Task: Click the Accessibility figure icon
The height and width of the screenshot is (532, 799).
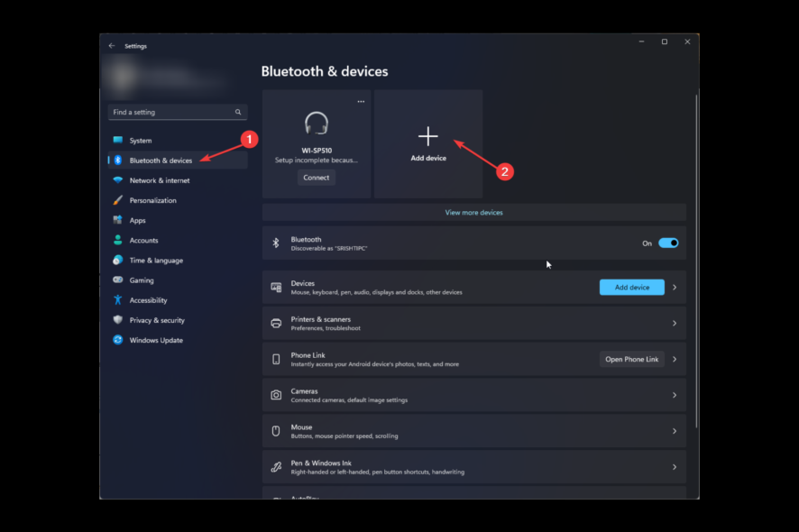Action: [x=118, y=299]
